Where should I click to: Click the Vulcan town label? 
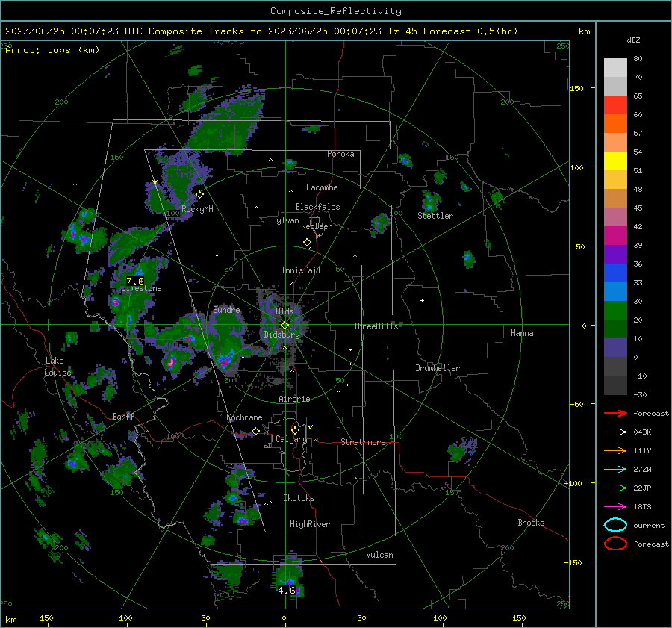click(379, 555)
